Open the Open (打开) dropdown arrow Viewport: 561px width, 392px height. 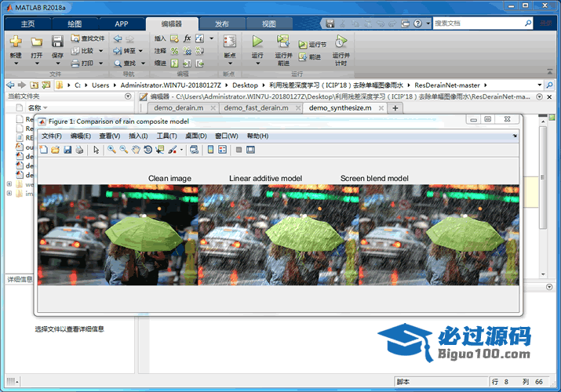point(37,64)
